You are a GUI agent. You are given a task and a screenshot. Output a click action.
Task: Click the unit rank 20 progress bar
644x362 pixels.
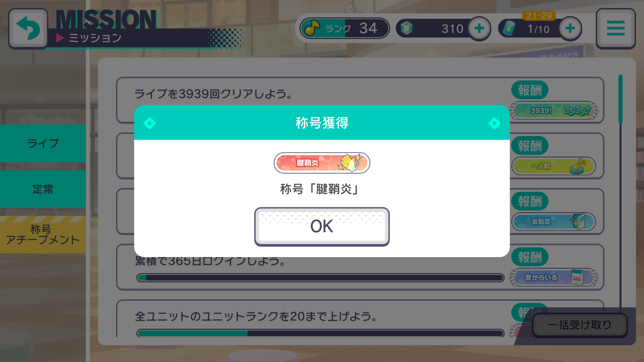click(x=320, y=333)
